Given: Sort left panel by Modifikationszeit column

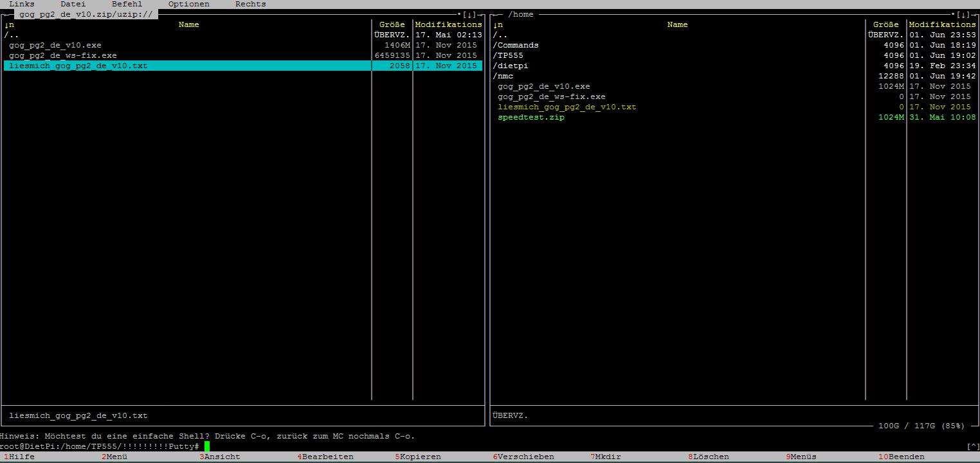Looking at the screenshot, I should point(449,24).
